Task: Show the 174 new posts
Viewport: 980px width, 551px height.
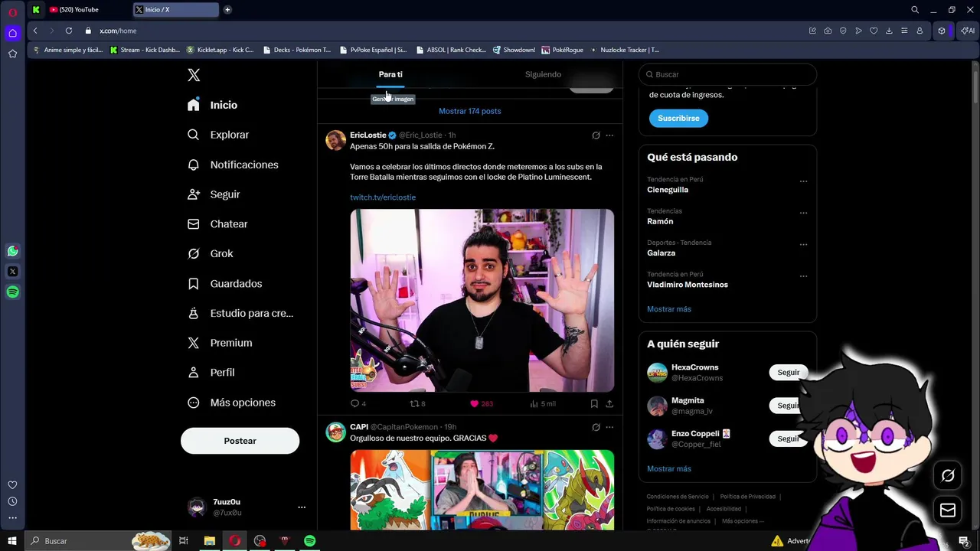Action: coord(470,111)
